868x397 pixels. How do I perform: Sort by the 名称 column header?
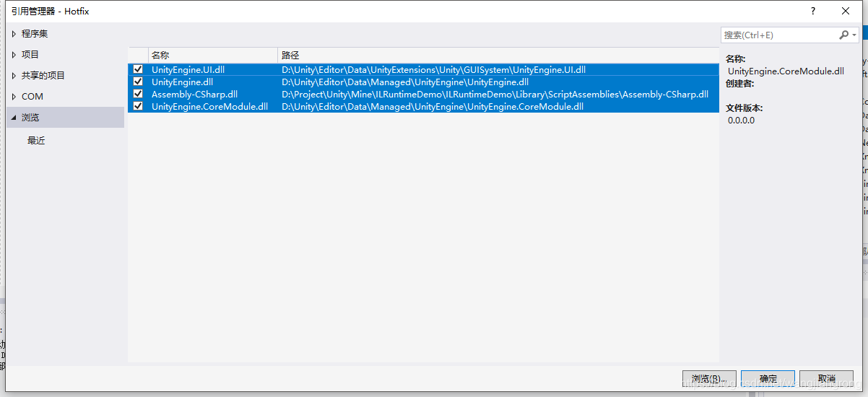pos(212,55)
